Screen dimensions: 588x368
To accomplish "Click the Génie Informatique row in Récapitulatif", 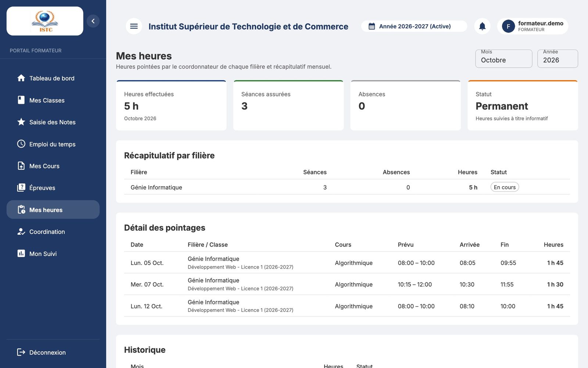I will click(x=347, y=187).
